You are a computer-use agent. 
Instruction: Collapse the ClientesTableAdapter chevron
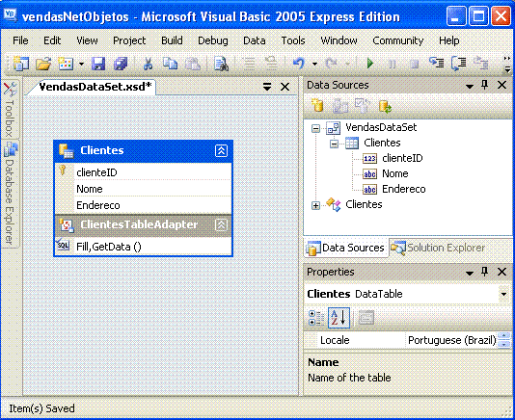click(x=221, y=225)
